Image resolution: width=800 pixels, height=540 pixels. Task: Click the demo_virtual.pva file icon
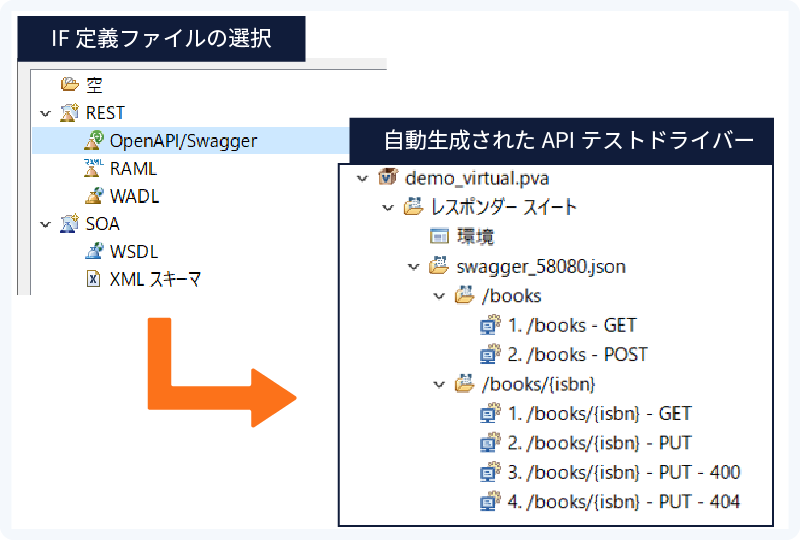[x=388, y=178]
